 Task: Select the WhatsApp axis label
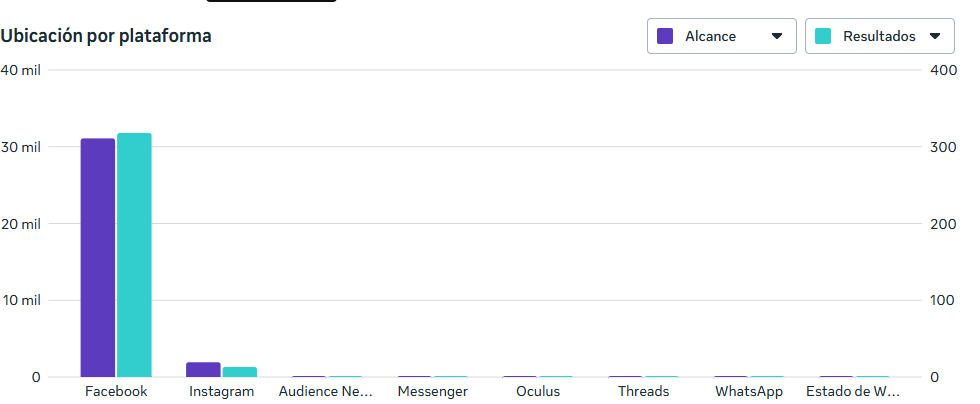click(749, 391)
